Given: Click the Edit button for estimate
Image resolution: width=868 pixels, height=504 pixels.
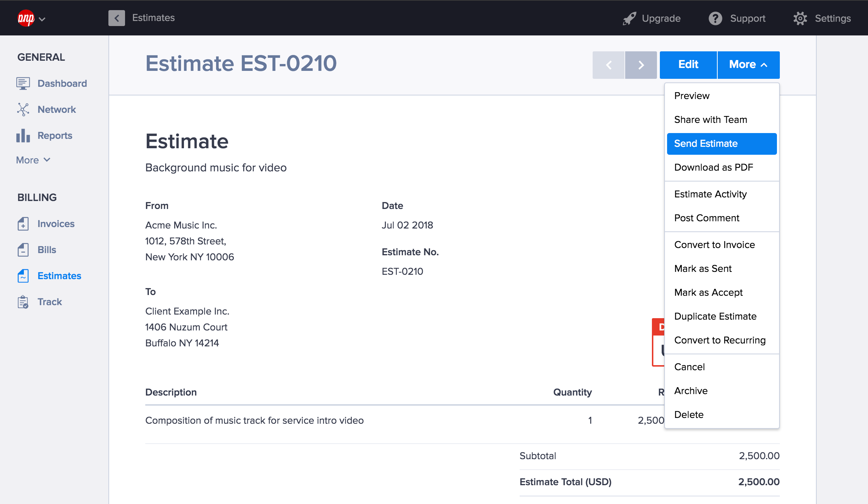Looking at the screenshot, I should click(x=688, y=65).
